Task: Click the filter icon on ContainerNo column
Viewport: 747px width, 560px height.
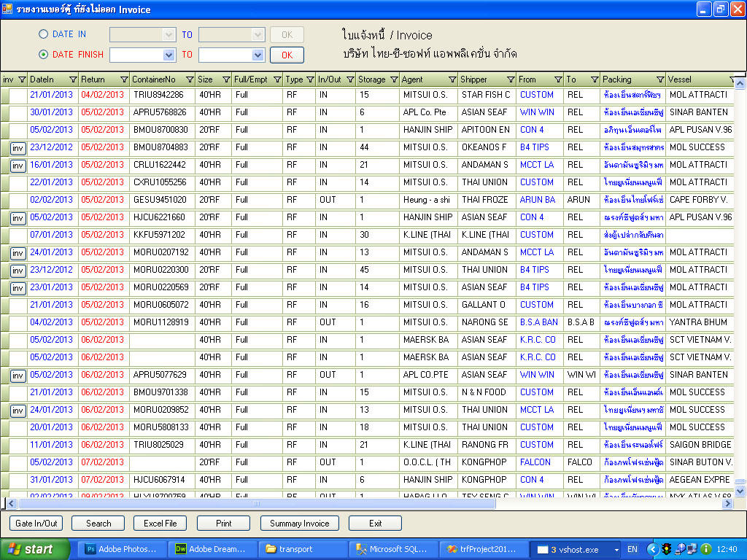Action: pos(190,79)
